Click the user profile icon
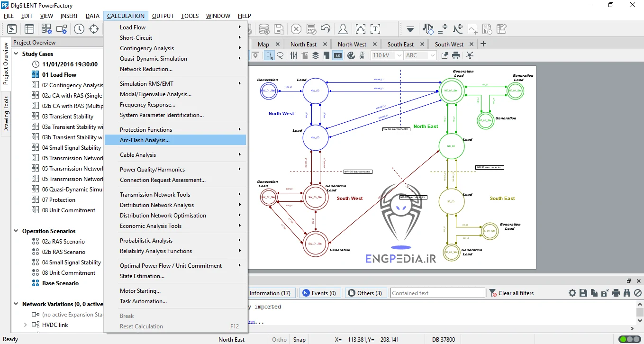Screen dimensions: 644x344 click(x=343, y=29)
